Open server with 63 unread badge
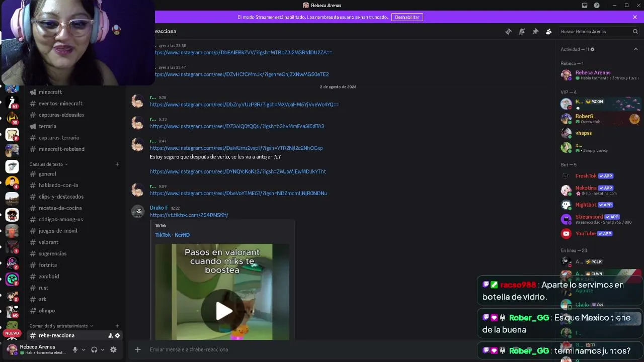The width and height of the screenshot is (644, 362). tap(12, 103)
